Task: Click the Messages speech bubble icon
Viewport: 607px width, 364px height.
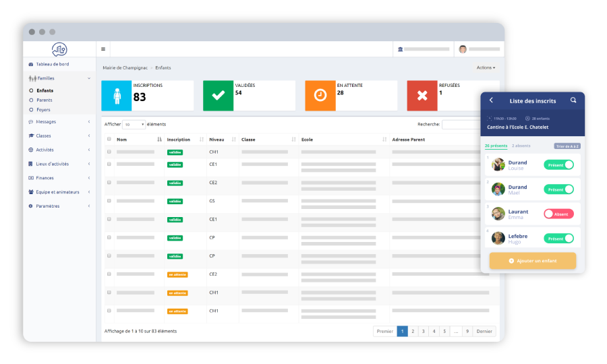Action: coord(31,122)
